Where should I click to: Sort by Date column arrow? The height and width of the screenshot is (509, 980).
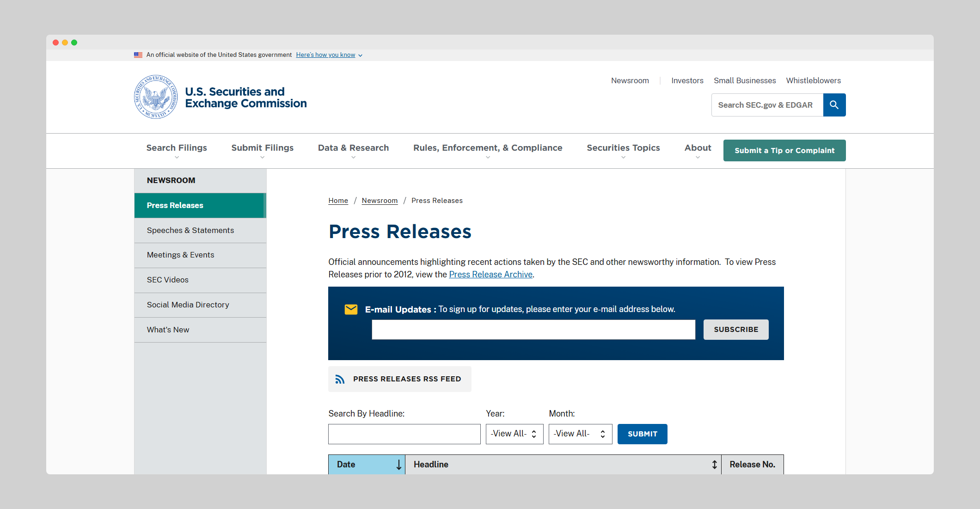pos(399,465)
